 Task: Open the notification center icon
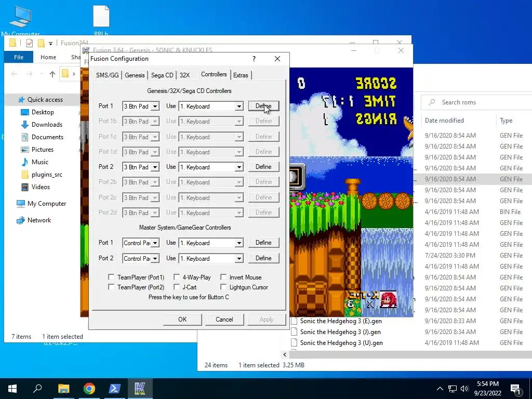tap(515, 389)
